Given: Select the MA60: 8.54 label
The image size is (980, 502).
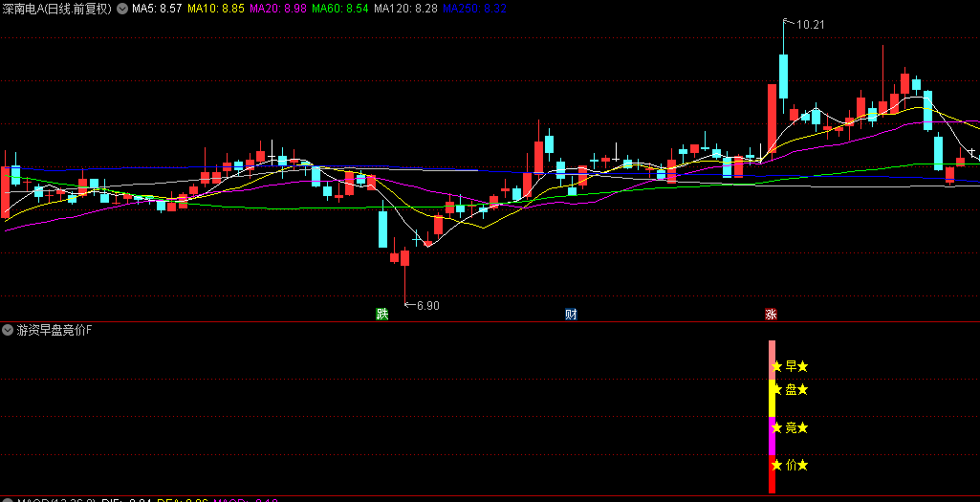Looking at the screenshot, I should pos(340,9).
